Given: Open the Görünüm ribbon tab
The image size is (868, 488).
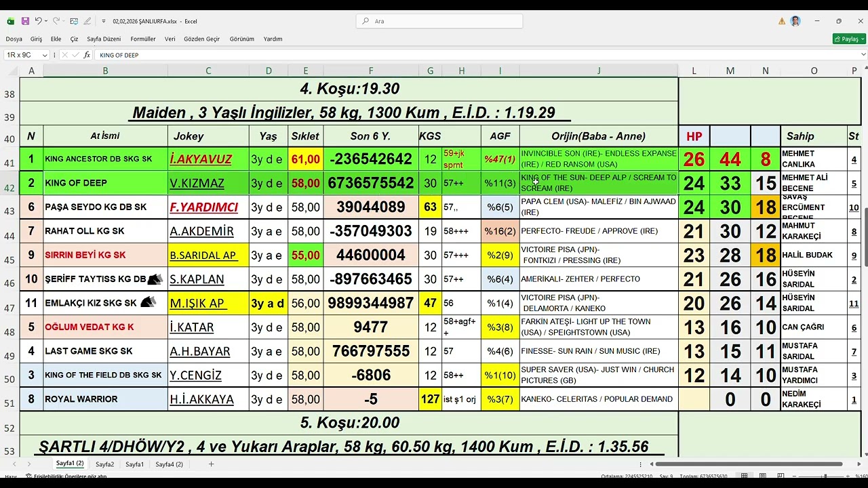Looking at the screenshot, I should tap(241, 39).
